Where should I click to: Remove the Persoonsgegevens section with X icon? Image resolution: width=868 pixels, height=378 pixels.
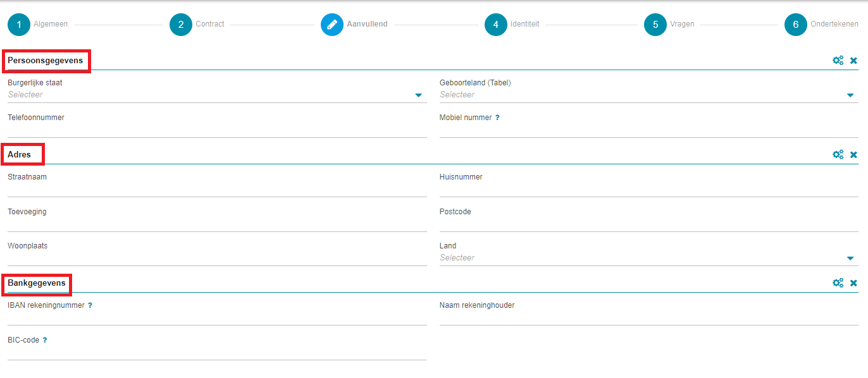pyautogui.click(x=853, y=61)
